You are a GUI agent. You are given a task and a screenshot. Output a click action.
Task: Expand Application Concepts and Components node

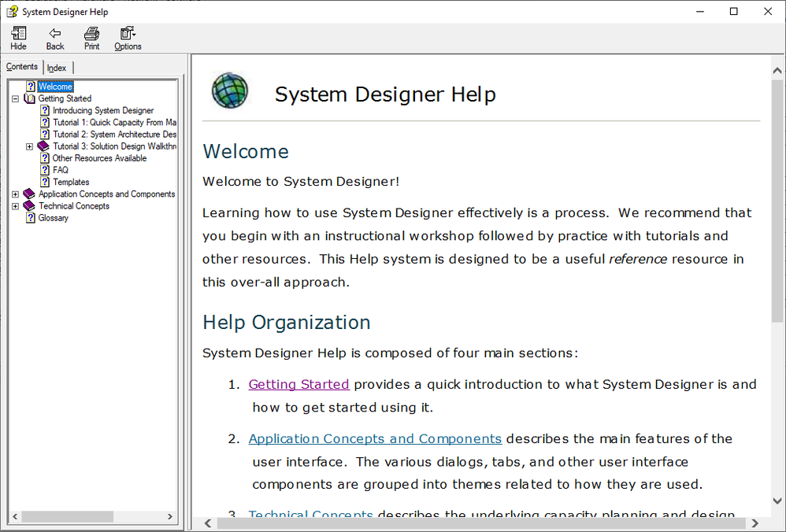click(16, 194)
